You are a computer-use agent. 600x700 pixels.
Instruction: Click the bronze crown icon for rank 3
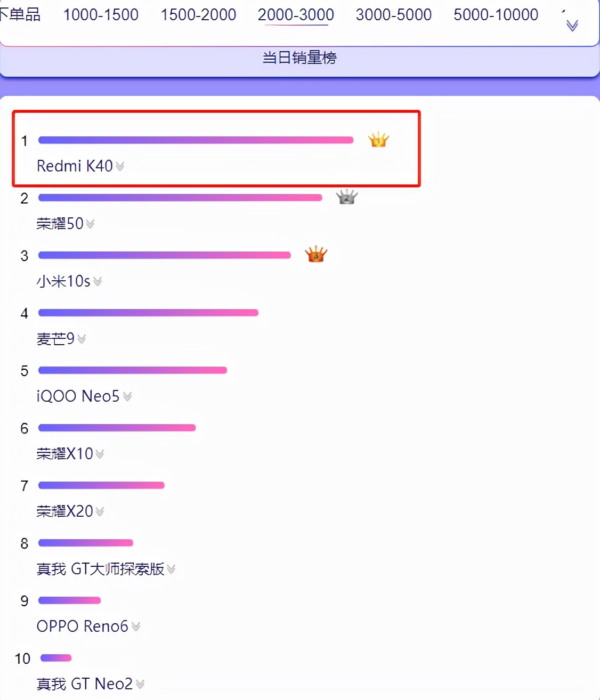coord(315,255)
